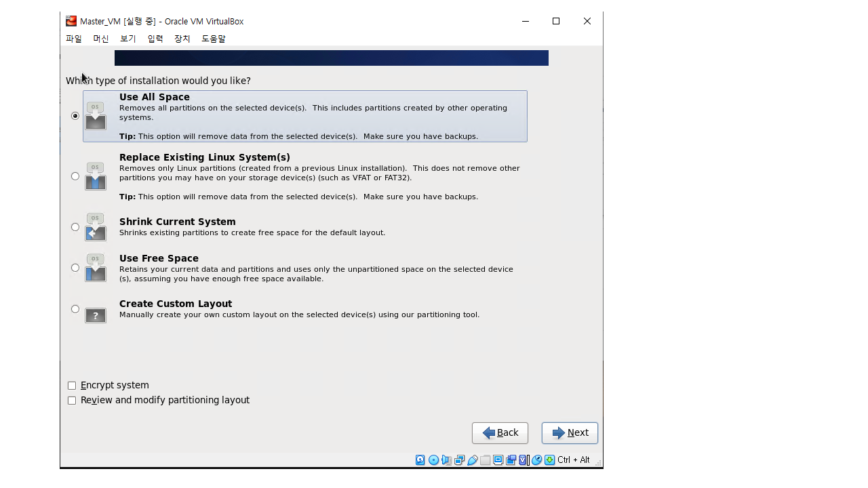Tick Review and modify partitioning layout
The width and height of the screenshot is (868, 488).
[x=72, y=401]
